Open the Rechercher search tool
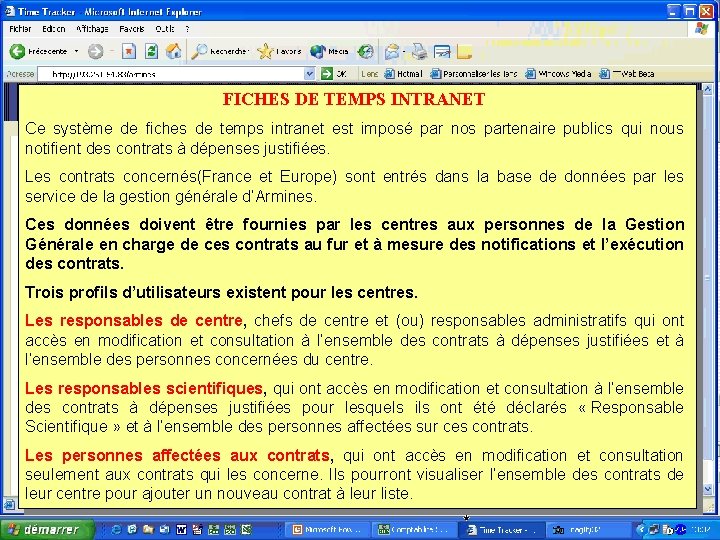 coord(220,51)
